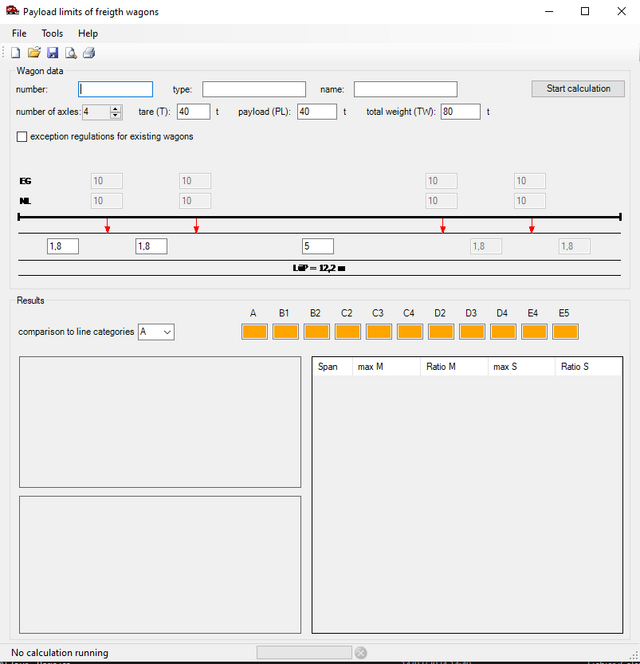Click the Save floppy disk icon

52,53
